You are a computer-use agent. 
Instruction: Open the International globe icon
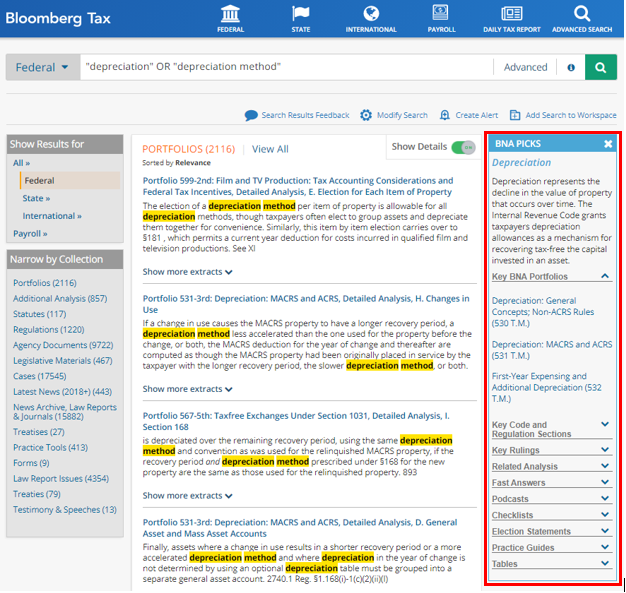371,14
